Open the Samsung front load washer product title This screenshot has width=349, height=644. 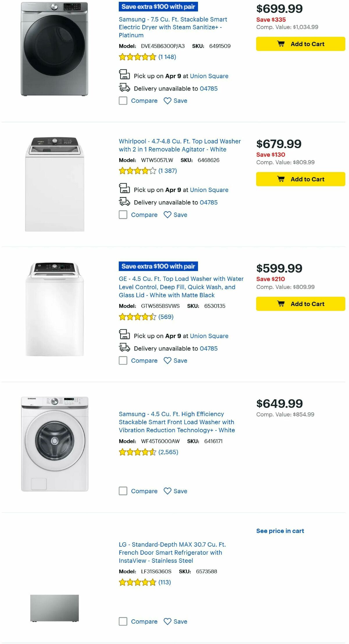[176, 422]
